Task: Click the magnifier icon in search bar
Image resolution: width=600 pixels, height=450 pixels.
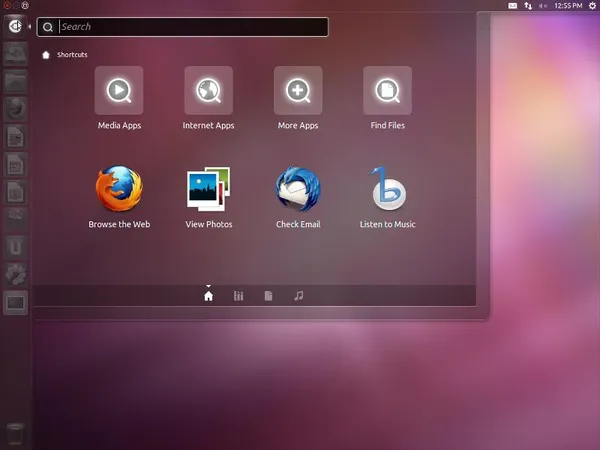Action: point(48,27)
